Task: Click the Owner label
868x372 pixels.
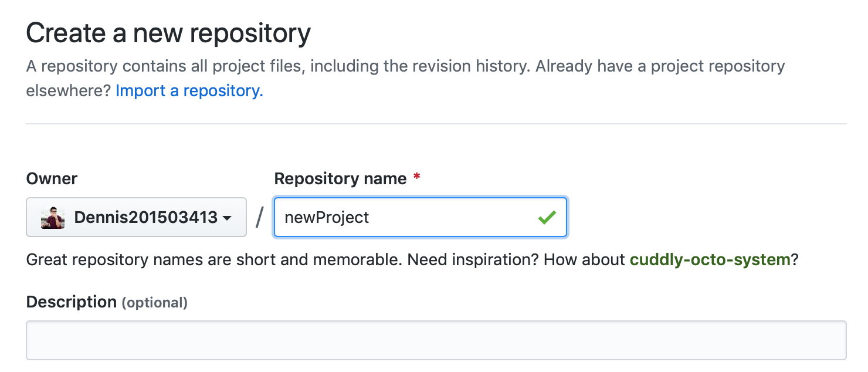Action: [x=52, y=178]
